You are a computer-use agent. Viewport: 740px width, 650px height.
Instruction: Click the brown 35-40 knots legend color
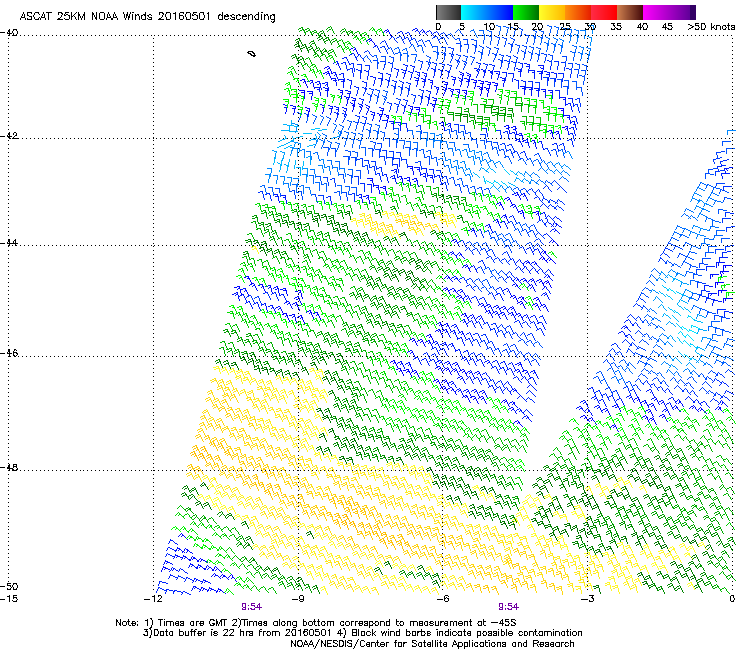(x=630, y=12)
